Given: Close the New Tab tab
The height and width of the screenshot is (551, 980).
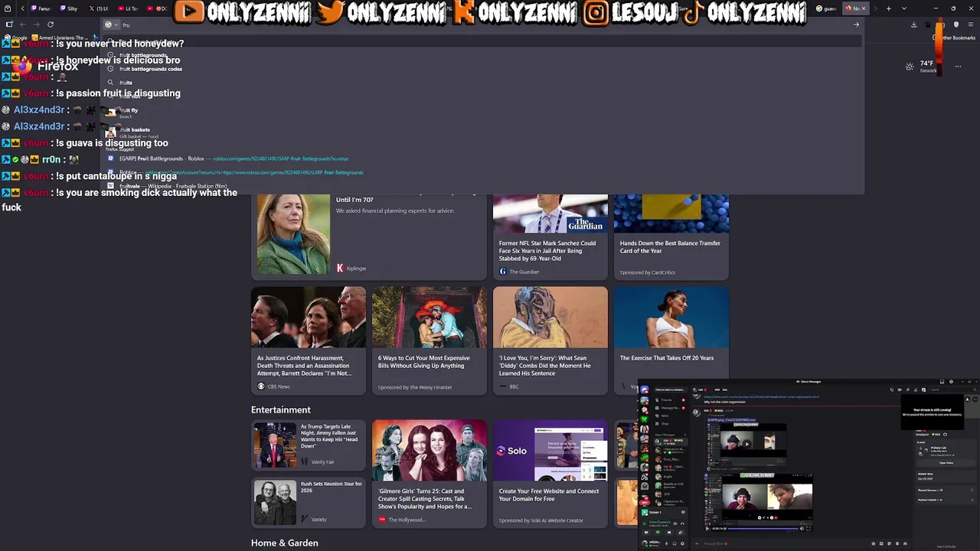Looking at the screenshot, I should [x=864, y=8].
